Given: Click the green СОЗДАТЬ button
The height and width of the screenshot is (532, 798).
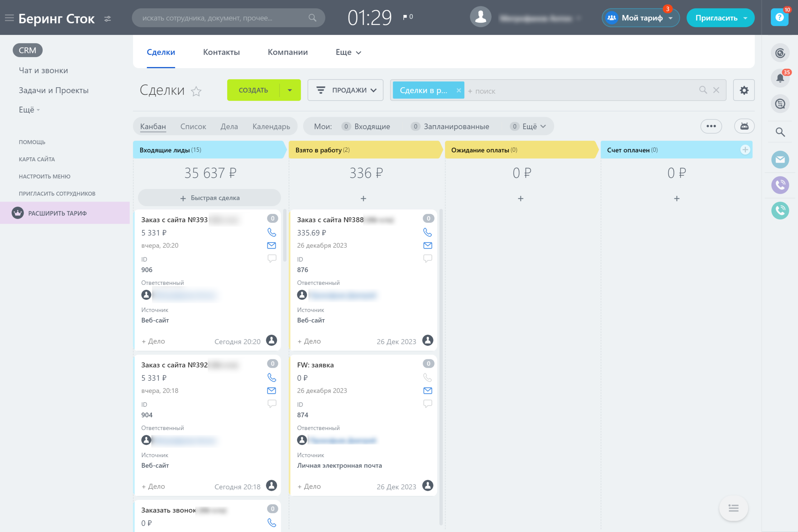Looking at the screenshot, I should (253, 90).
